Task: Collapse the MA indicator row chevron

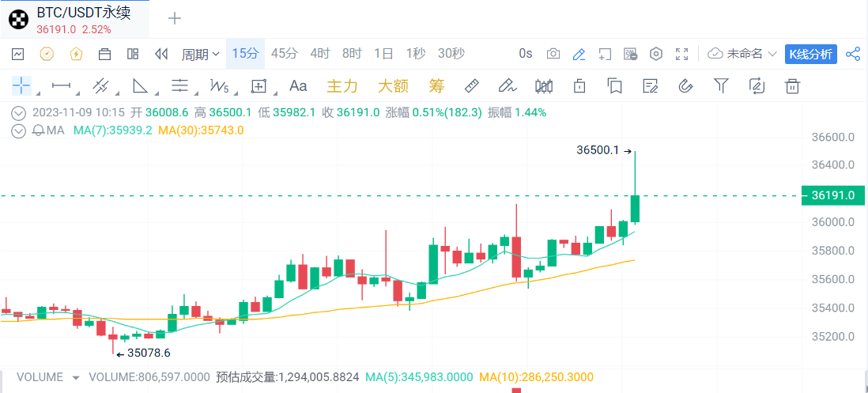Action: (x=18, y=130)
